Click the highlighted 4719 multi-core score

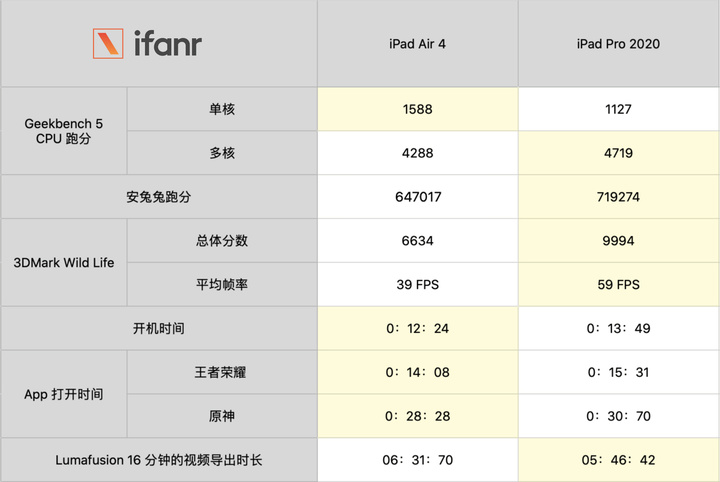618,153
